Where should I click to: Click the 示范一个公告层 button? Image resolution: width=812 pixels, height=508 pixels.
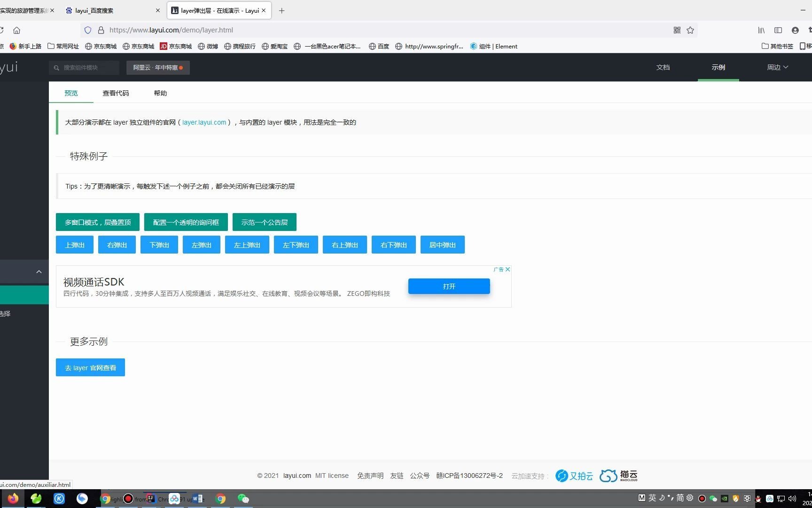click(265, 222)
